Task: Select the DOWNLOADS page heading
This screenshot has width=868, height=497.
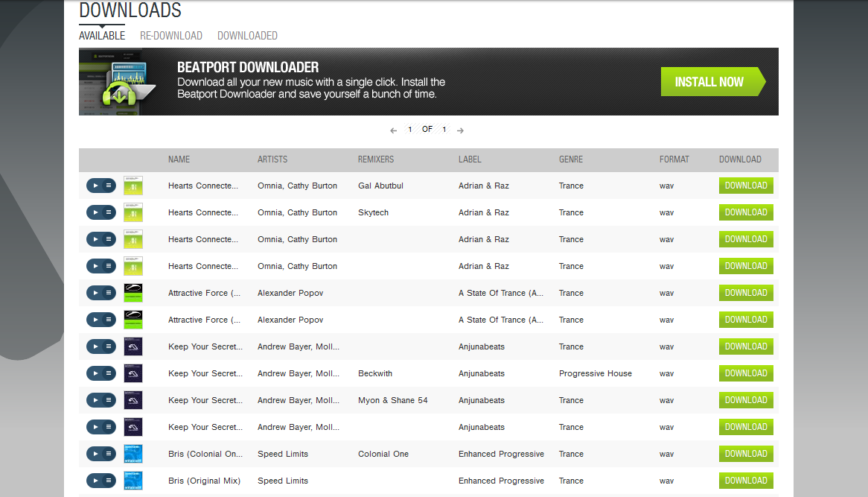Action: [130, 10]
